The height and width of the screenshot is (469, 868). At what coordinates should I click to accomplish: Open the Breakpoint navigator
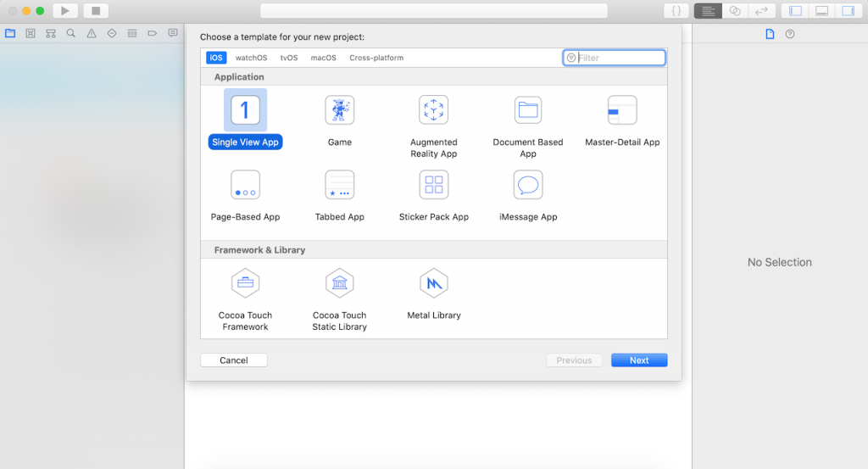[153, 33]
